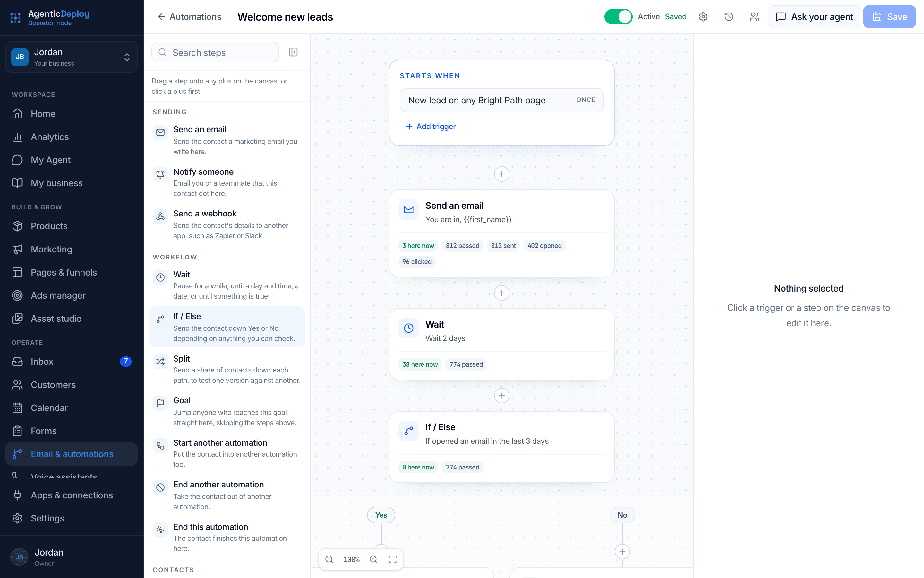The width and height of the screenshot is (924, 578).
Task: Select Email & automations nav item
Action: (x=72, y=454)
